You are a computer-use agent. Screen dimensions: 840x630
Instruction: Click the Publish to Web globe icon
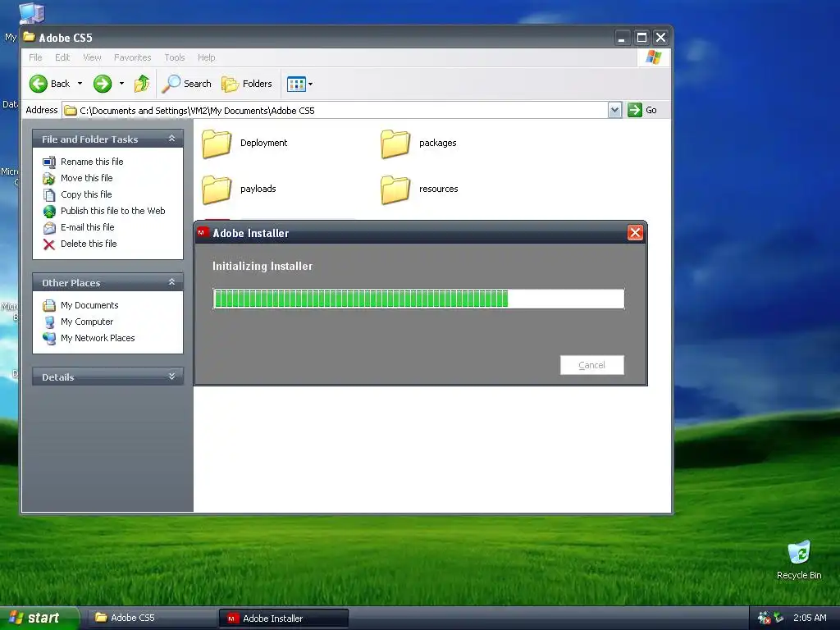coord(49,211)
